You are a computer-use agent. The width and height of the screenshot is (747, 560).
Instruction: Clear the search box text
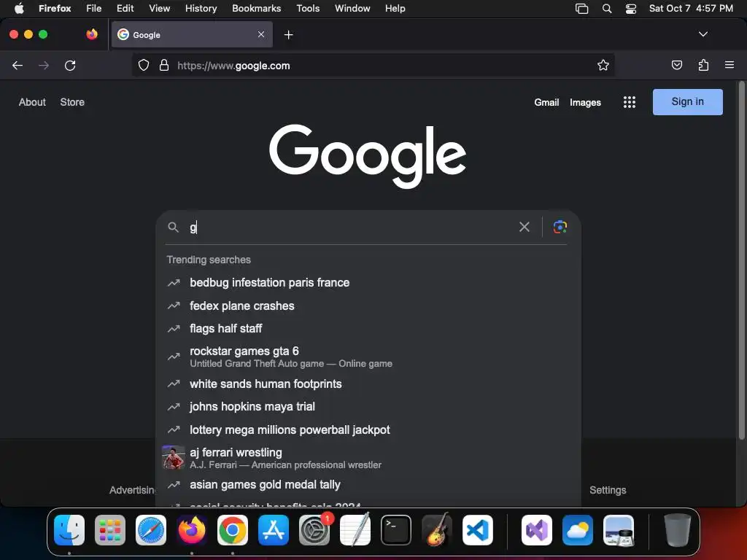pyautogui.click(x=524, y=227)
